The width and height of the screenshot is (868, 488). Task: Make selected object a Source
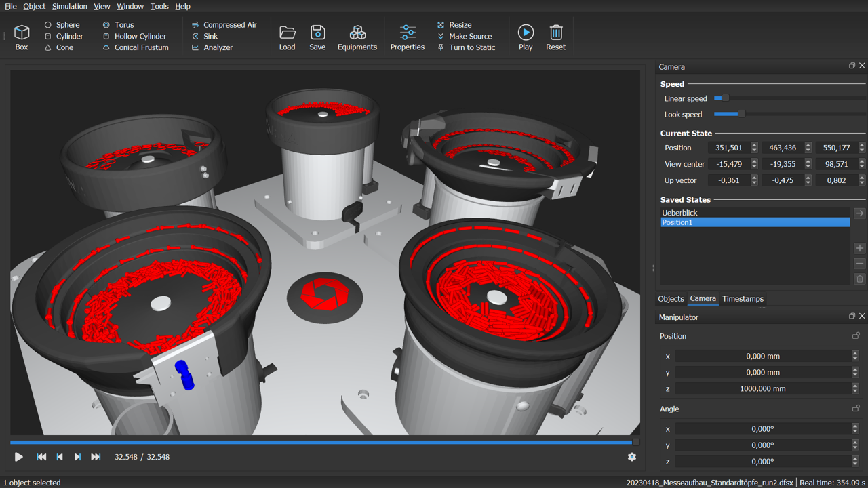pyautogui.click(x=464, y=37)
